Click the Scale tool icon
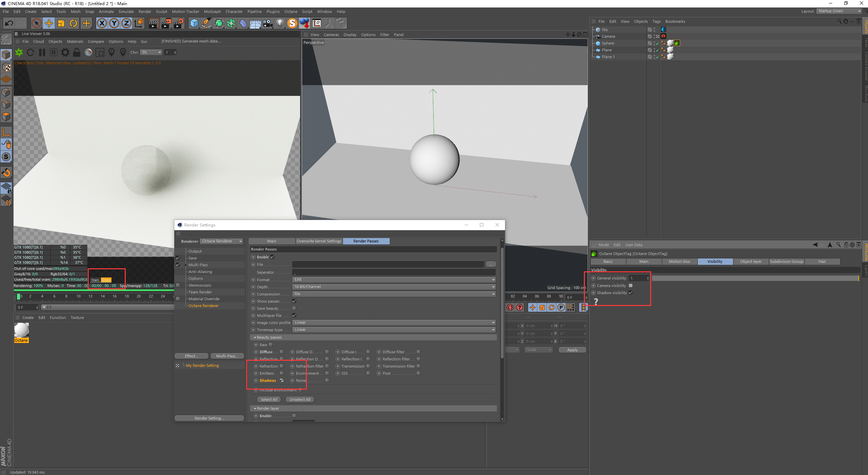The image size is (868, 475). pyautogui.click(x=61, y=23)
